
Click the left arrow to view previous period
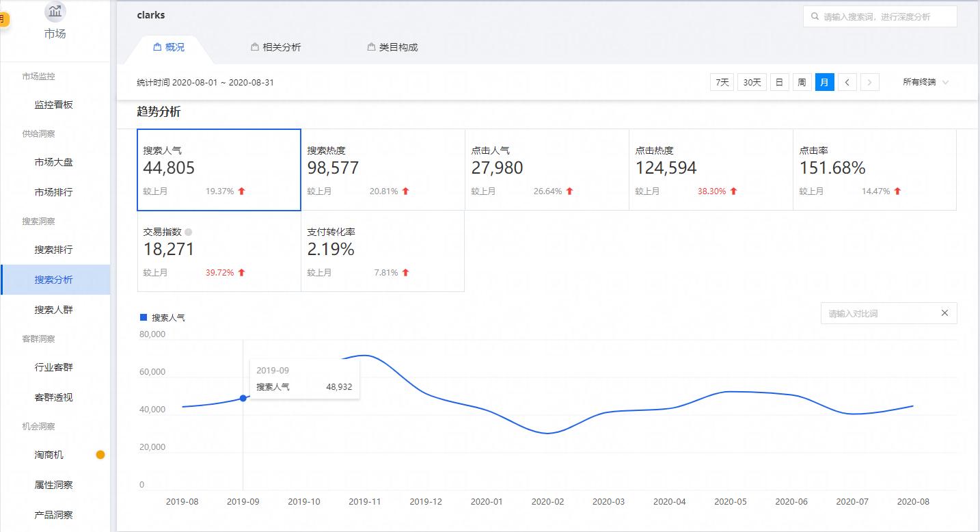pyautogui.click(x=847, y=82)
